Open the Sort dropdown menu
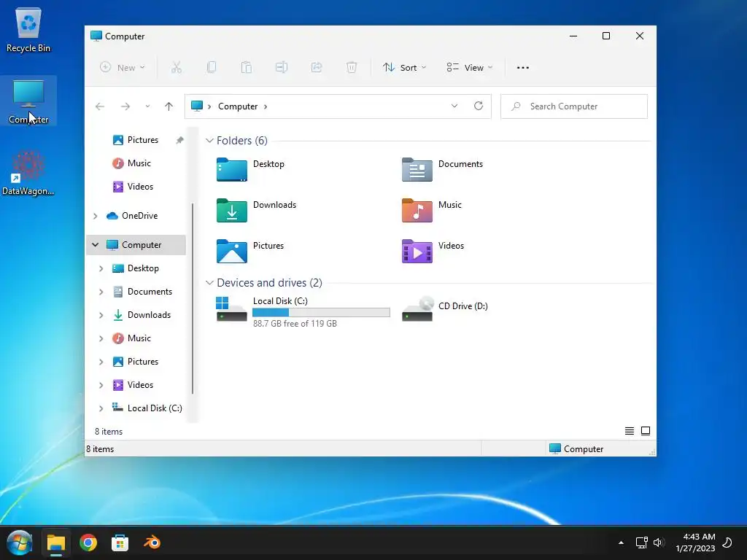 (404, 68)
